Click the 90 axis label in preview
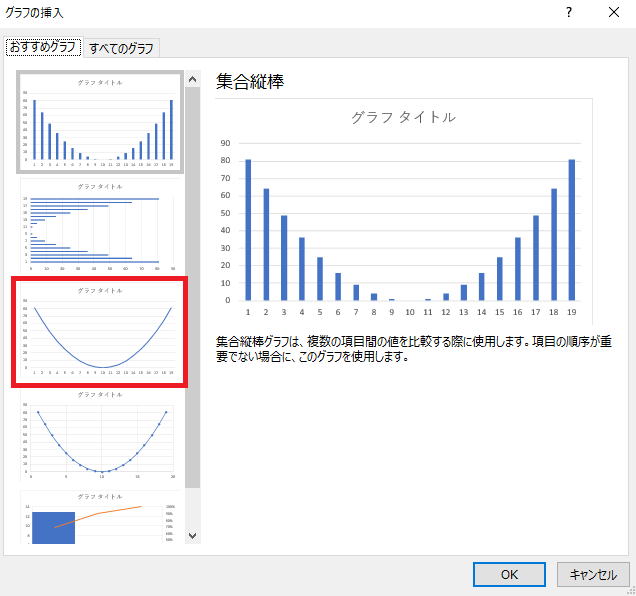This screenshot has height=596, width=636. click(225, 143)
